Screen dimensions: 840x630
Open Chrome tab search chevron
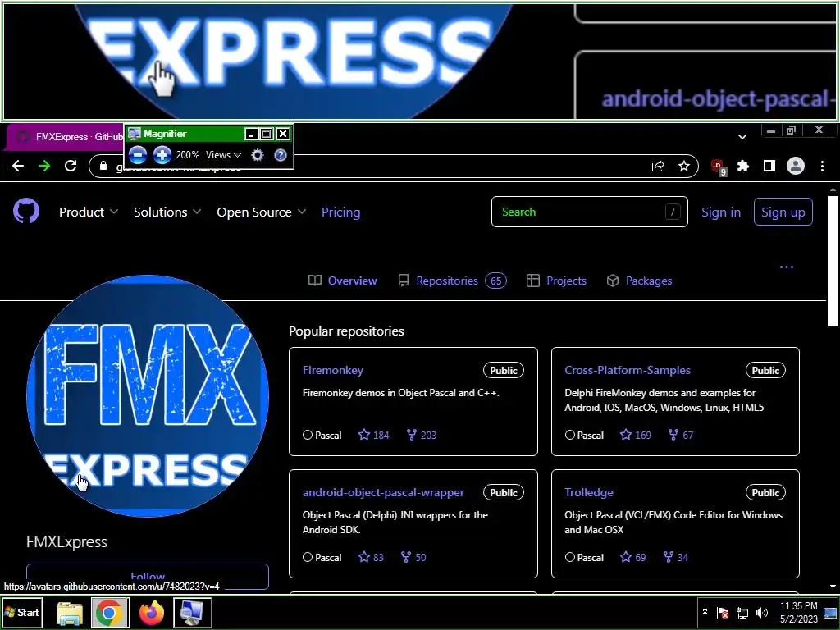click(x=742, y=137)
